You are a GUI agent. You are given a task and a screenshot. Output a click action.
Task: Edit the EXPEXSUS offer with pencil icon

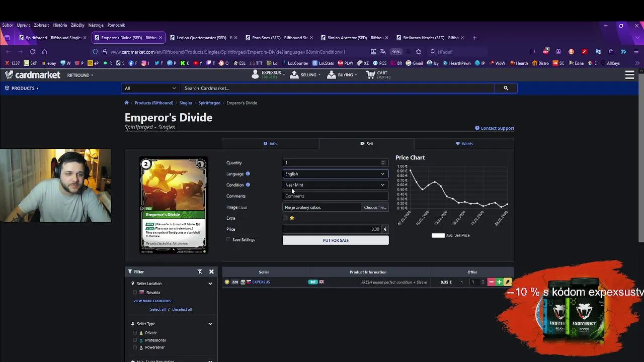(508, 282)
